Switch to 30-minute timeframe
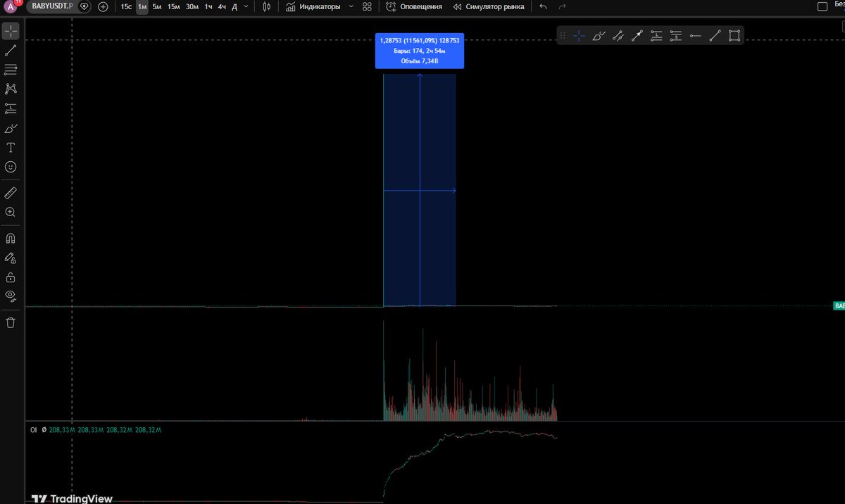 (192, 6)
